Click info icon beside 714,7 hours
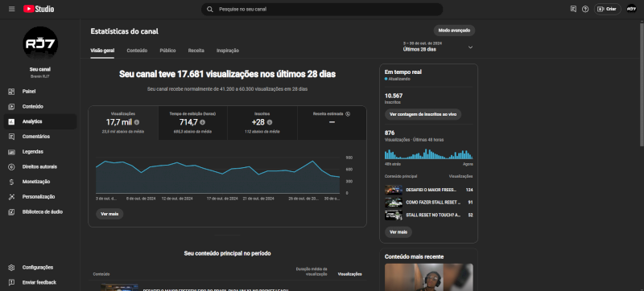The height and width of the screenshot is (291, 644). coord(203,122)
